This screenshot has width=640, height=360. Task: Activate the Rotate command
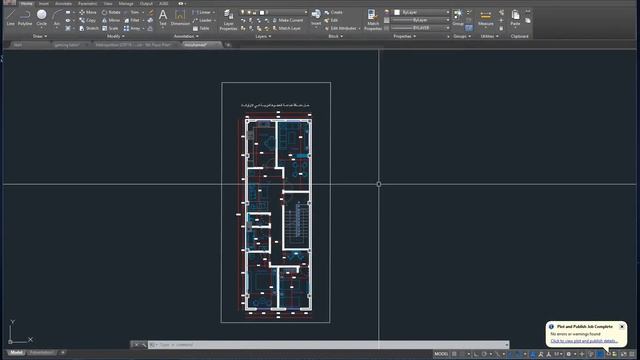tap(111, 13)
